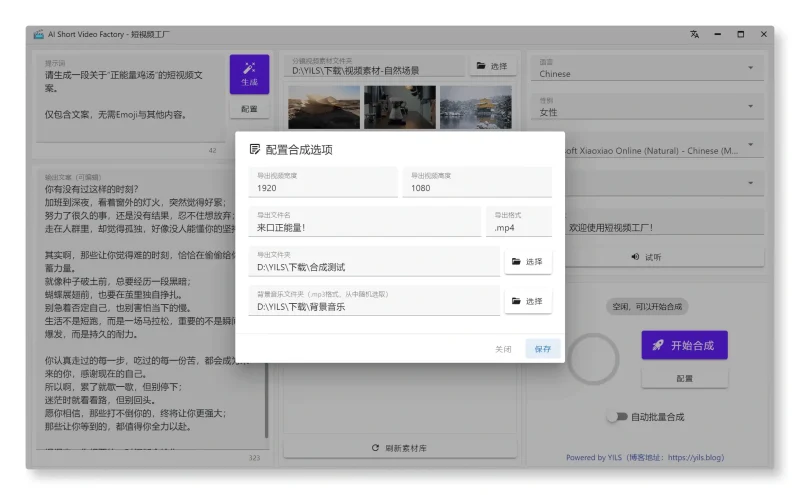
Task: Click 关闭 to dismiss the dialog
Action: point(503,349)
